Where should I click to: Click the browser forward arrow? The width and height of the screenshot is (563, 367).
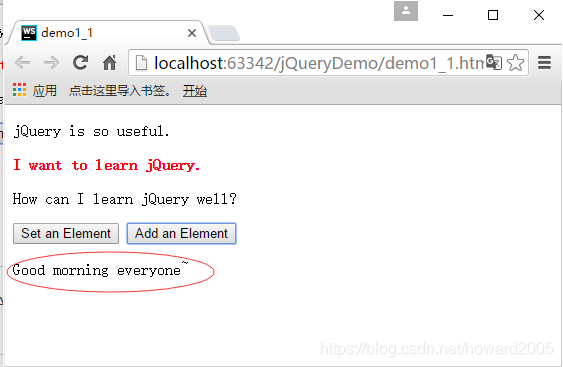(51, 63)
